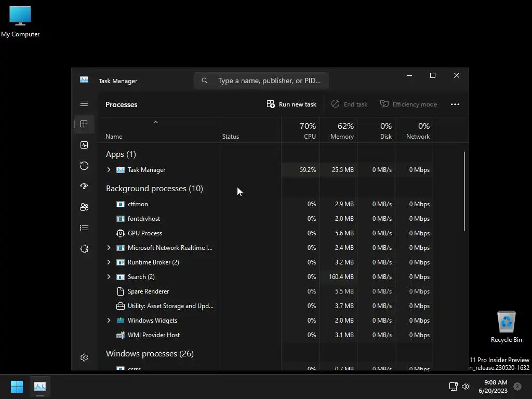Screen dimensions: 532x399
Task: Expand the Runtime Broker (2) group
Action: coord(109,262)
